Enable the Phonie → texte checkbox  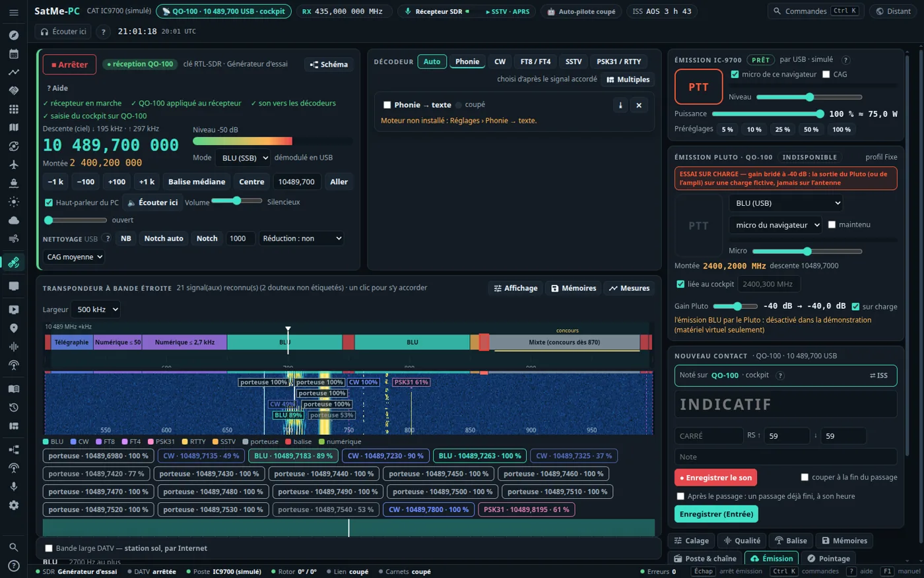pyautogui.click(x=387, y=105)
